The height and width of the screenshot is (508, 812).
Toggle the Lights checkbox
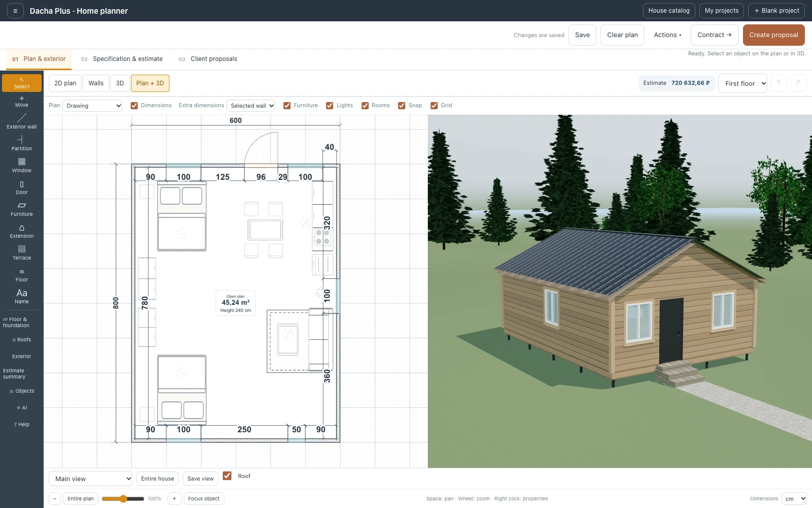330,106
